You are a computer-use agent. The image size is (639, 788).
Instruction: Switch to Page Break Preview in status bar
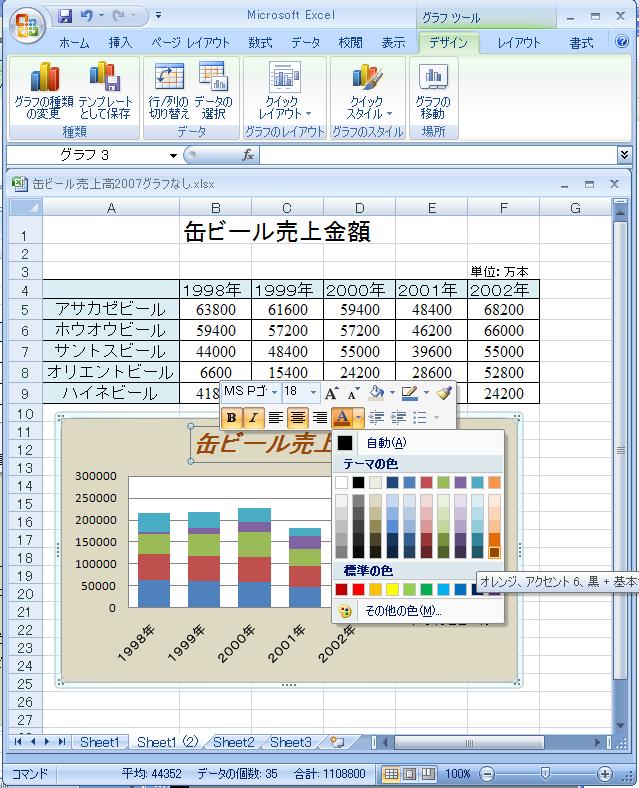(x=428, y=774)
